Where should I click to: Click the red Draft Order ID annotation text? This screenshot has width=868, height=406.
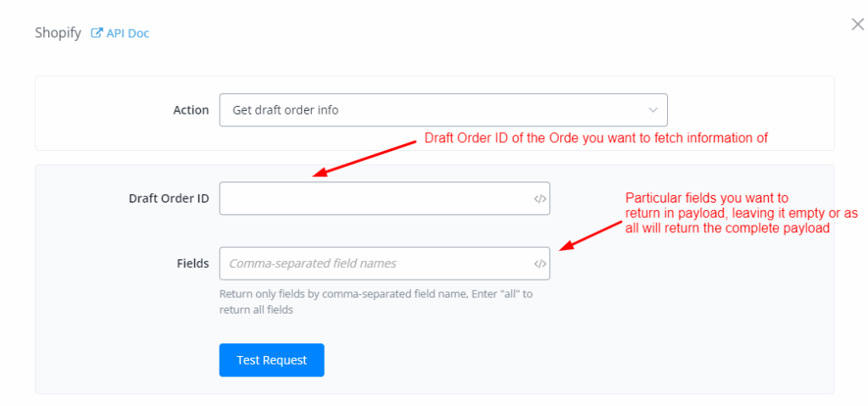click(x=596, y=138)
